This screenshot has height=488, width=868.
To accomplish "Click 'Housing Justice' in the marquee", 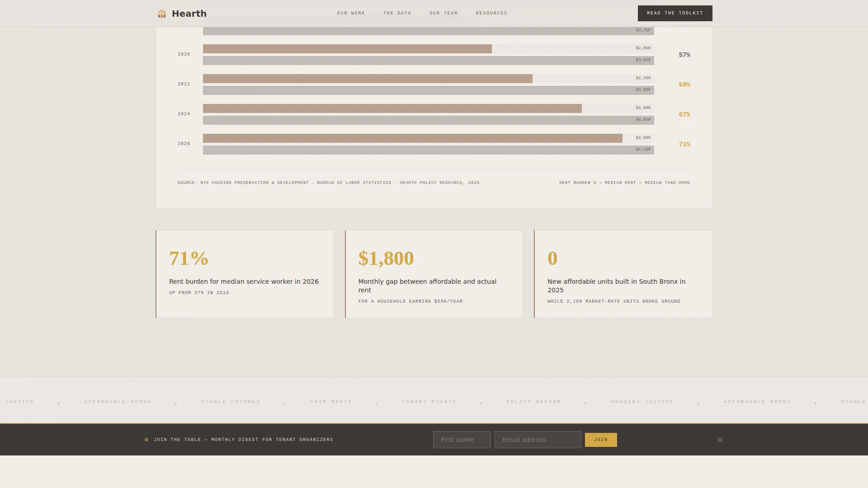I will [x=642, y=402].
